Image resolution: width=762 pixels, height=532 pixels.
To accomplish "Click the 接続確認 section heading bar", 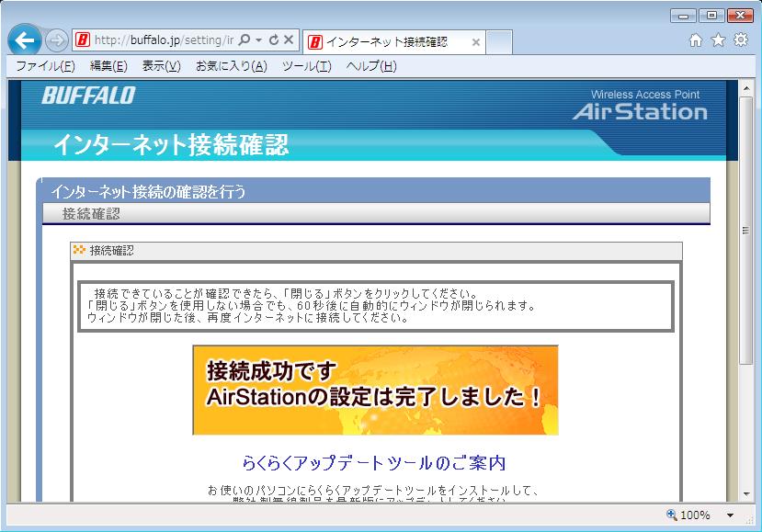I will click(x=376, y=214).
